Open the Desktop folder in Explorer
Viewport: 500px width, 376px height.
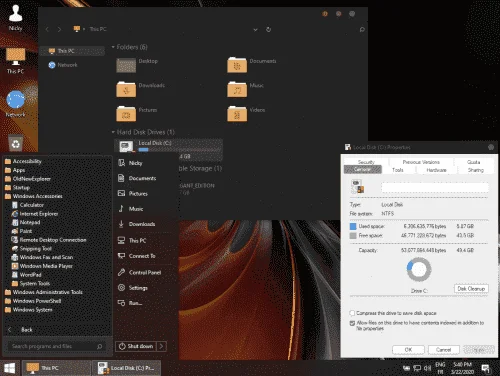coord(137,64)
